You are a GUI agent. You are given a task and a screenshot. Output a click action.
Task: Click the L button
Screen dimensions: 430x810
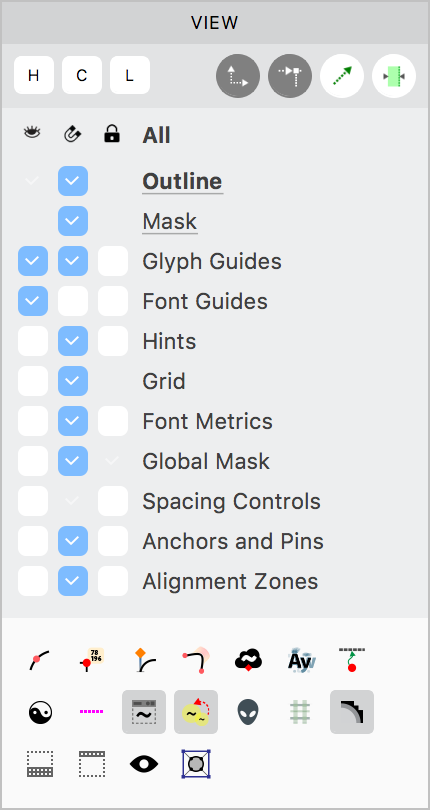(130, 75)
